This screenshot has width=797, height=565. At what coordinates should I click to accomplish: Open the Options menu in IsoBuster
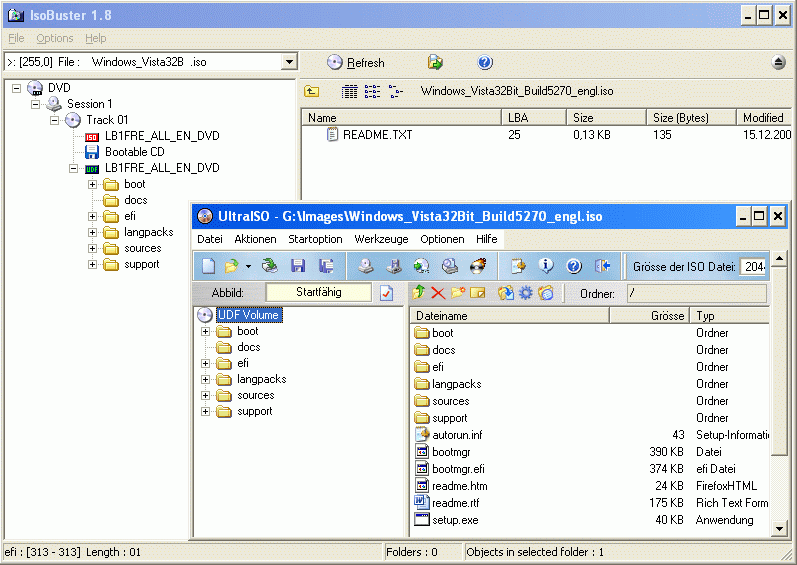55,38
